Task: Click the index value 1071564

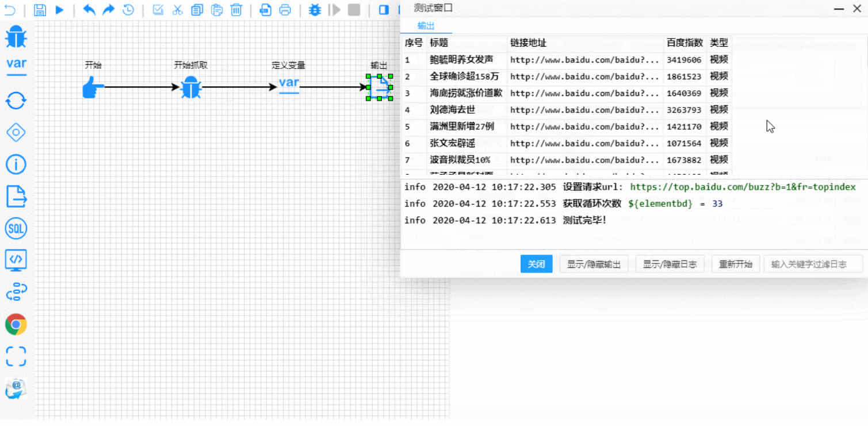Action: (x=684, y=143)
